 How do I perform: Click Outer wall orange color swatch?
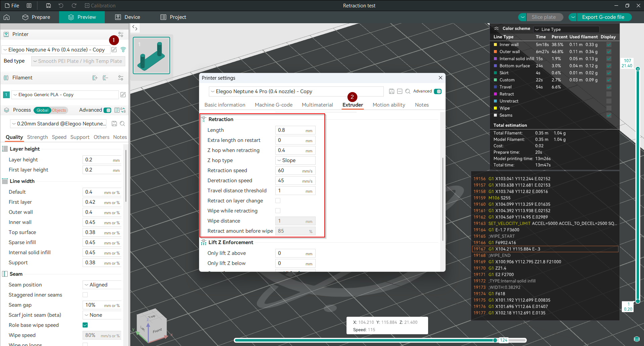coord(495,51)
